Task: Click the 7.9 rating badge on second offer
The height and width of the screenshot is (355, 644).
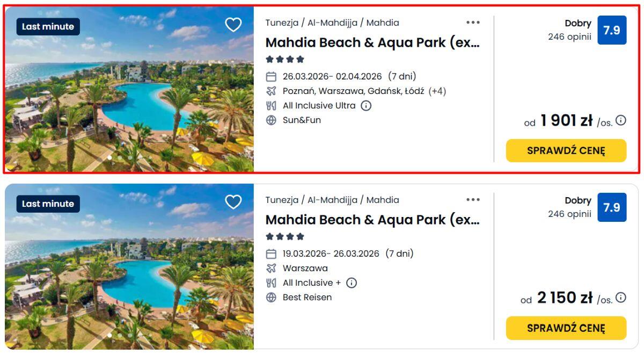Action: coord(611,207)
